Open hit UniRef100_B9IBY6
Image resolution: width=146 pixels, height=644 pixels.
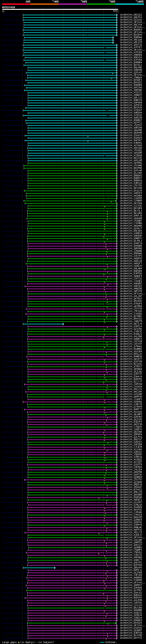point(131,35)
